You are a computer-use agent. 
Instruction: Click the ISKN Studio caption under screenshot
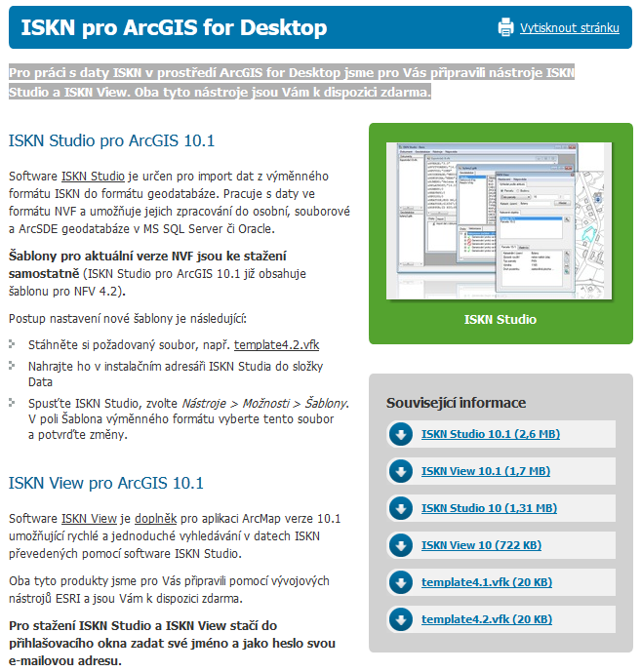pyautogui.click(x=501, y=320)
